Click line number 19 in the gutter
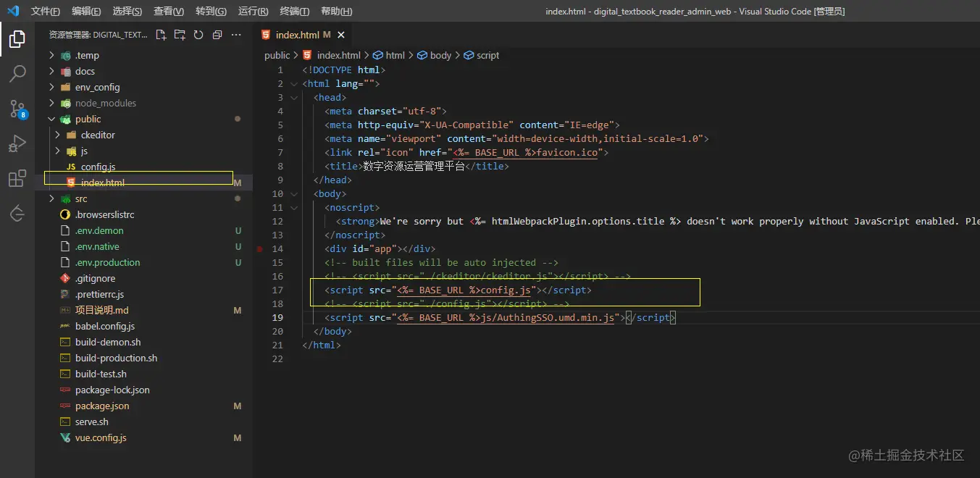Viewport: 980px width, 478px height. 278,317
